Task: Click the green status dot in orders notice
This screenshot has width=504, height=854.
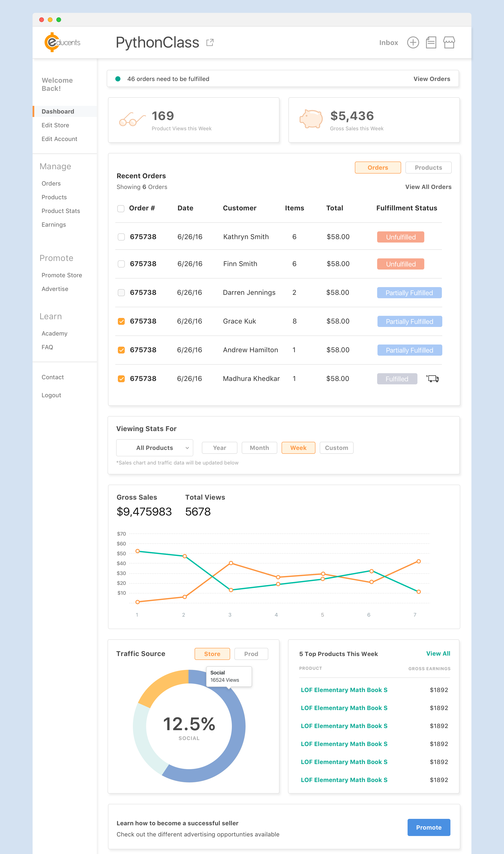Action: tap(118, 79)
